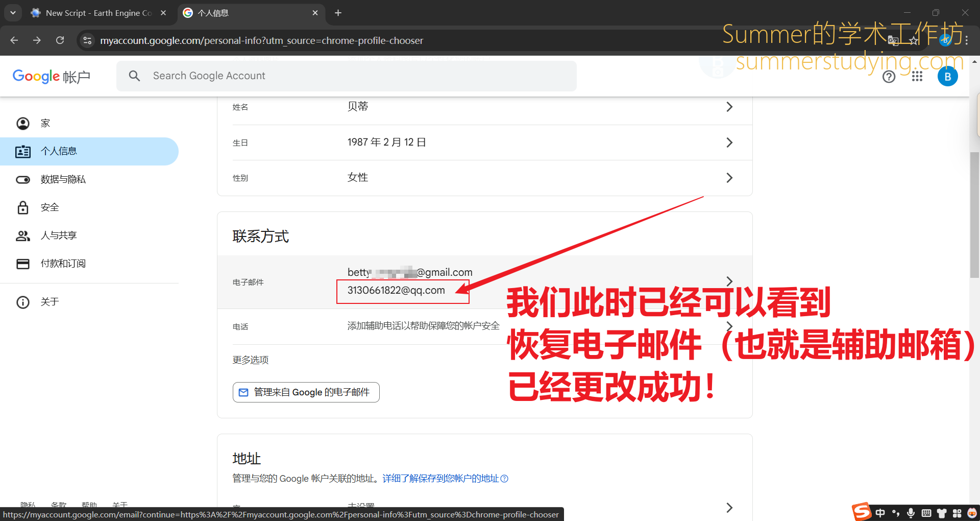Close the 个人信息 browser tab
980x521 pixels.
(315, 13)
